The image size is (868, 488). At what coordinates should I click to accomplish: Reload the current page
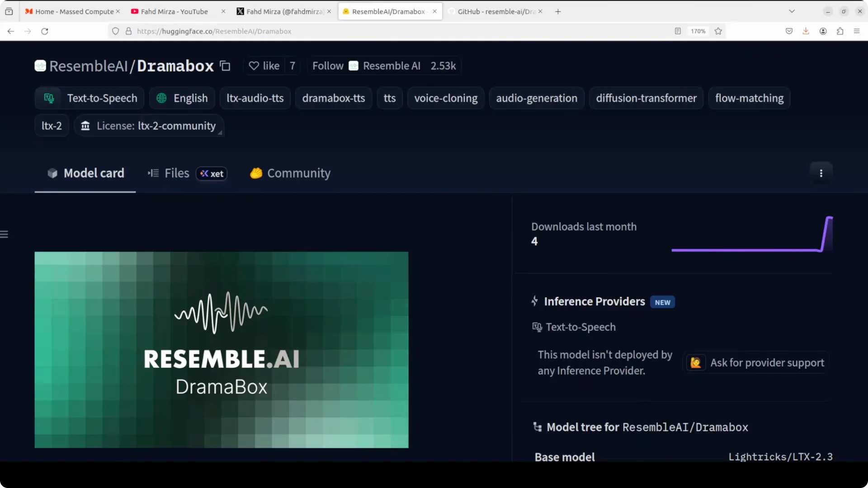point(45,31)
